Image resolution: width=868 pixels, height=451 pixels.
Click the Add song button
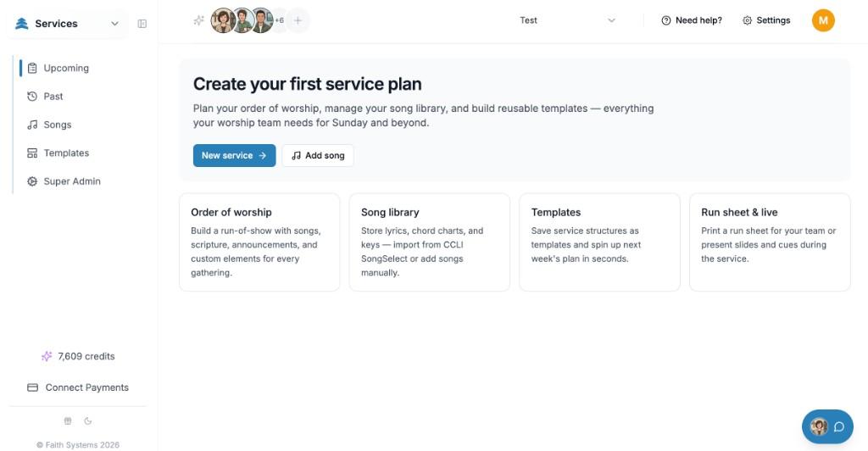(x=318, y=155)
